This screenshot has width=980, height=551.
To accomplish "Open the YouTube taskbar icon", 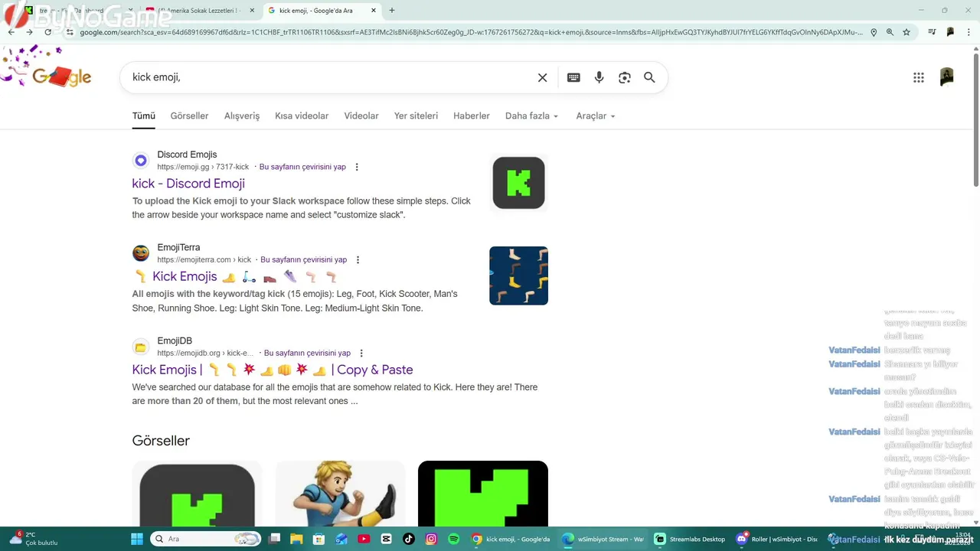I will coord(364,539).
